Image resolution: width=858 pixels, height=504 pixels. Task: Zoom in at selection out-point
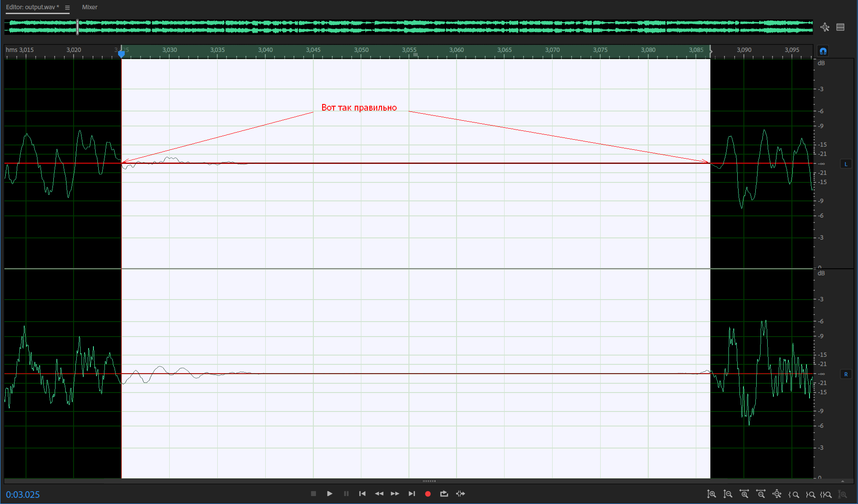(810, 495)
